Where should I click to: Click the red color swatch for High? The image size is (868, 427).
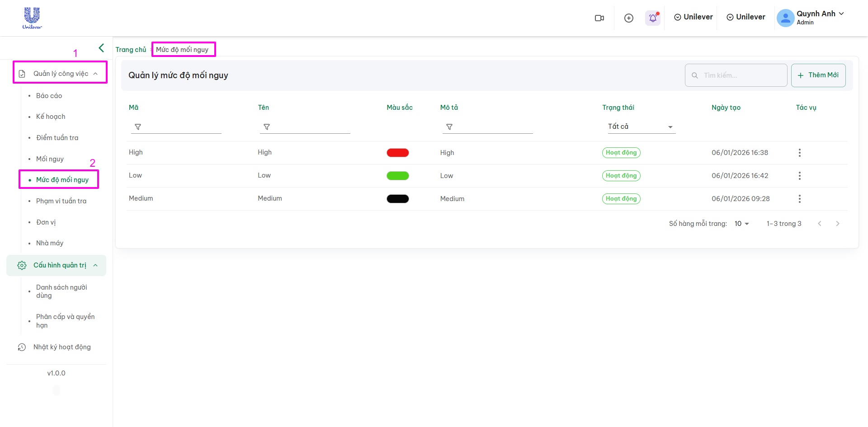tap(397, 153)
